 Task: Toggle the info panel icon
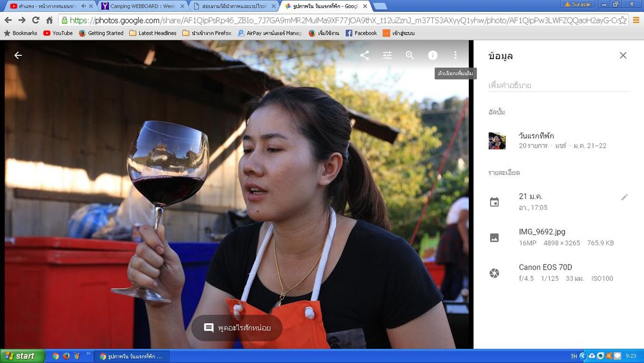click(x=432, y=55)
